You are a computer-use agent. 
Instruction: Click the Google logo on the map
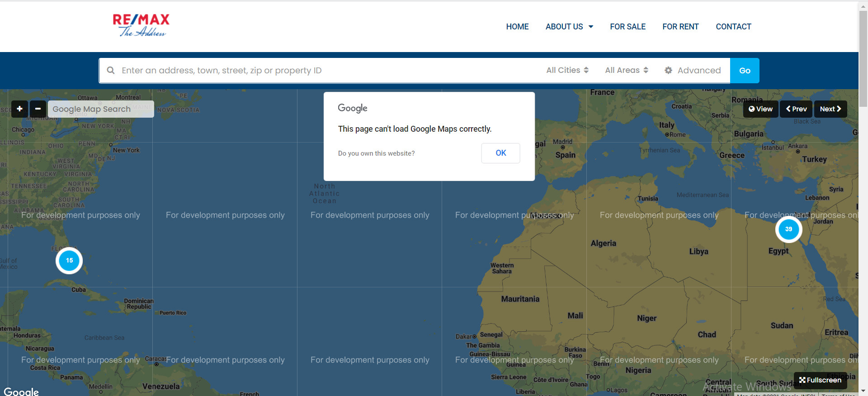point(21,391)
